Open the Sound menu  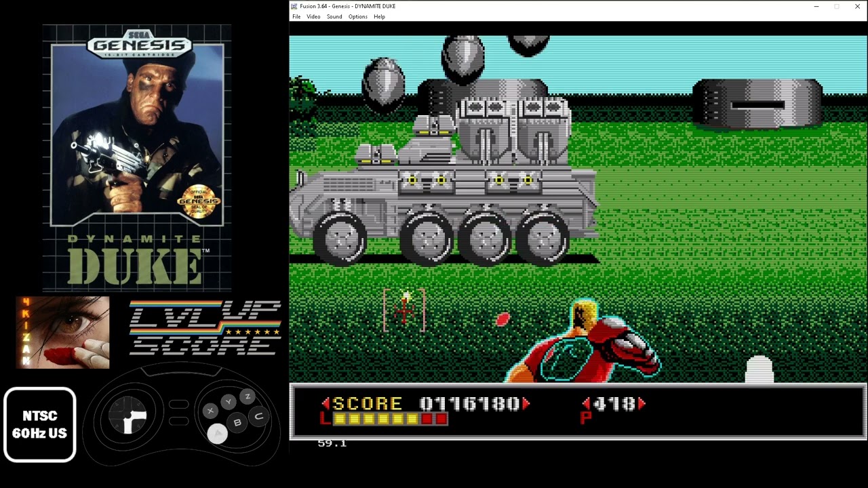[334, 17]
